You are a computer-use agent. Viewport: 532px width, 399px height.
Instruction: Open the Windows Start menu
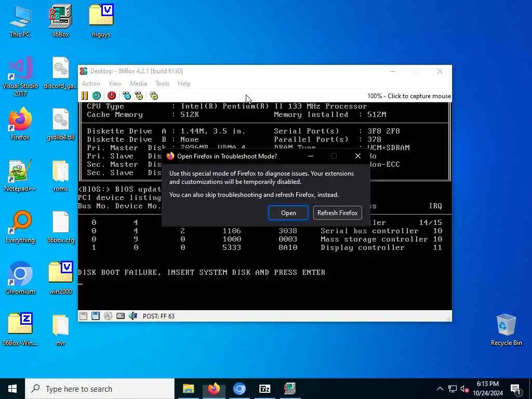(x=12, y=389)
